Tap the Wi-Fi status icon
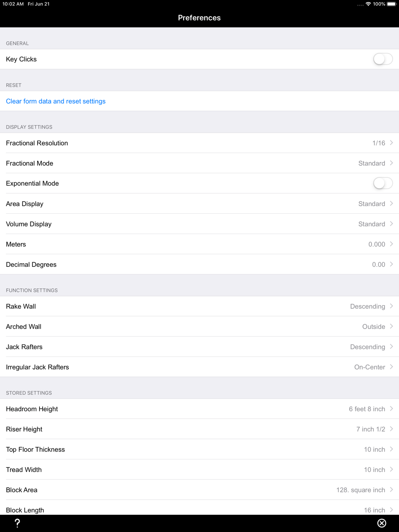Screen dimensions: 399x532 pyautogui.click(x=368, y=4)
